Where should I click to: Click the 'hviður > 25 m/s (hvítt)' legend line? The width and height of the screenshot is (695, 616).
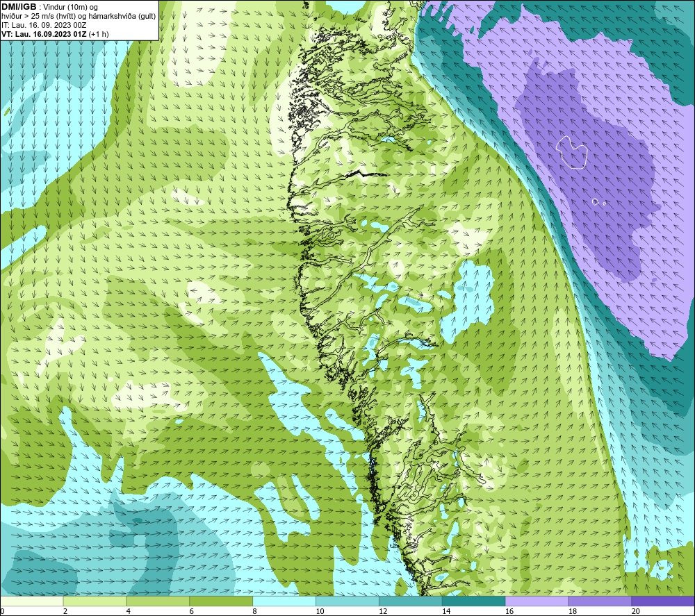(79, 17)
